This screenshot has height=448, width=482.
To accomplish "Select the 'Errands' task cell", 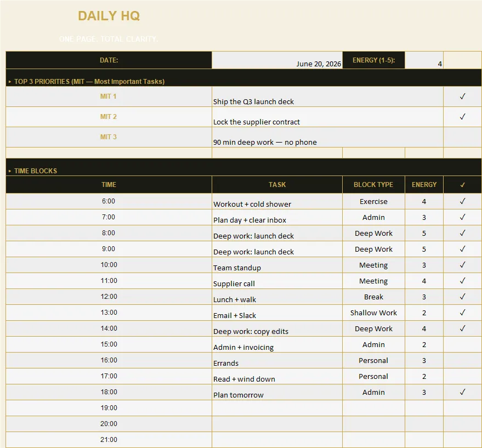I will (277, 360).
